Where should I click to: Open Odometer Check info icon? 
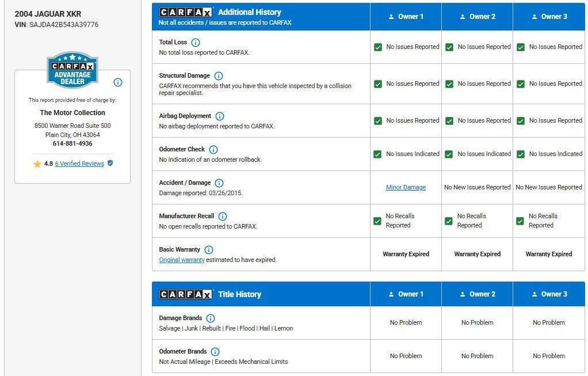pos(213,150)
